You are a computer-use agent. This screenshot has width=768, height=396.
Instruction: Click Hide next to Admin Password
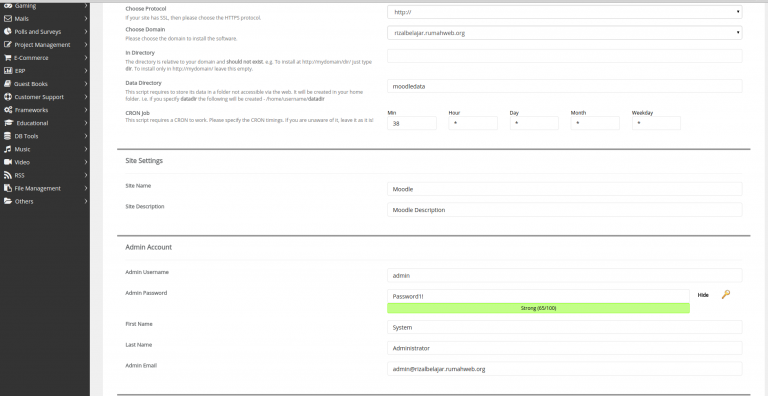tap(703, 295)
